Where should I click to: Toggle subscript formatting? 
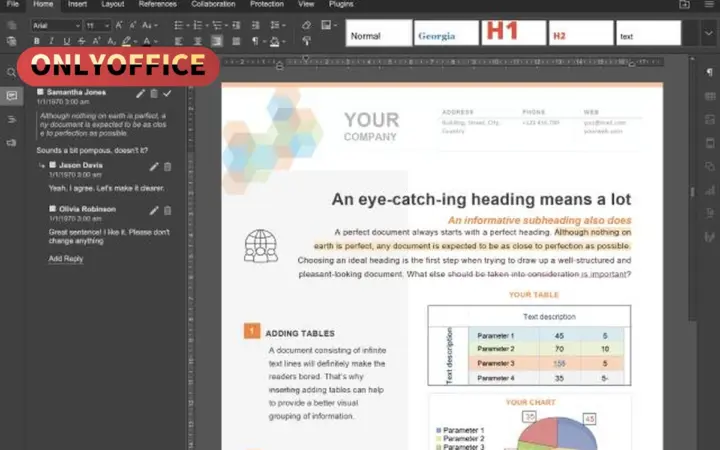pos(111,41)
